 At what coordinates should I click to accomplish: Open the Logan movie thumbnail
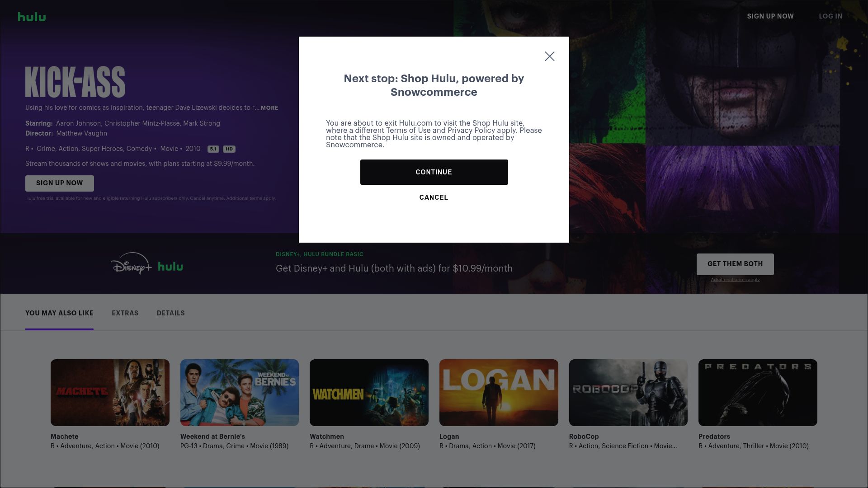pyautogui.click(x=499, y=393)
